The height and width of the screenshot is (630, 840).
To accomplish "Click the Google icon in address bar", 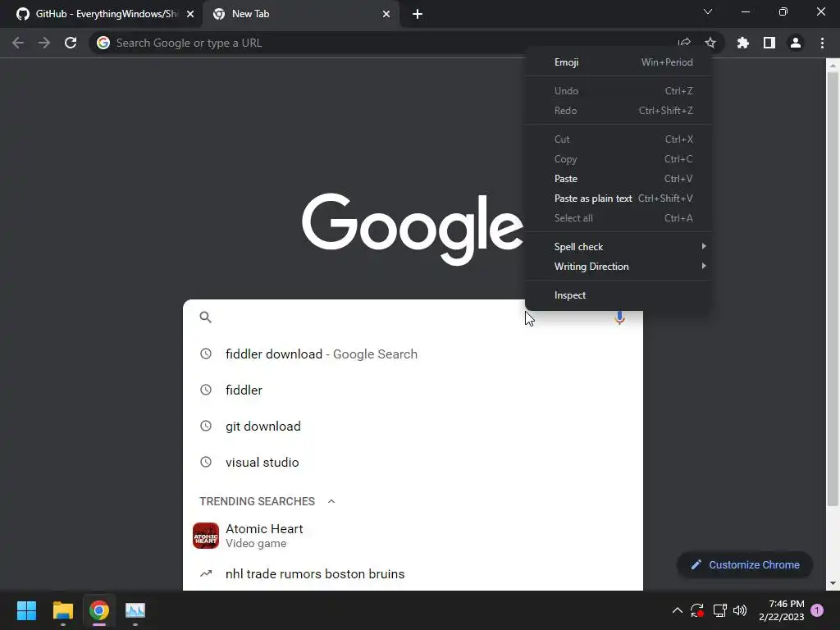I will click(103, 43).
